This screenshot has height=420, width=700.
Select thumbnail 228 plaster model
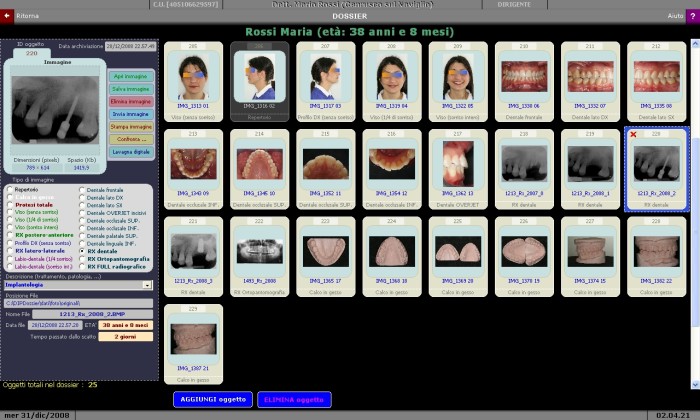[656, 257]
